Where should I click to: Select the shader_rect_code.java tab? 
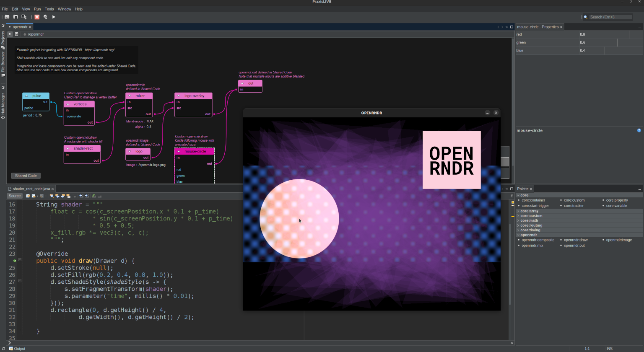pos(31,189)
